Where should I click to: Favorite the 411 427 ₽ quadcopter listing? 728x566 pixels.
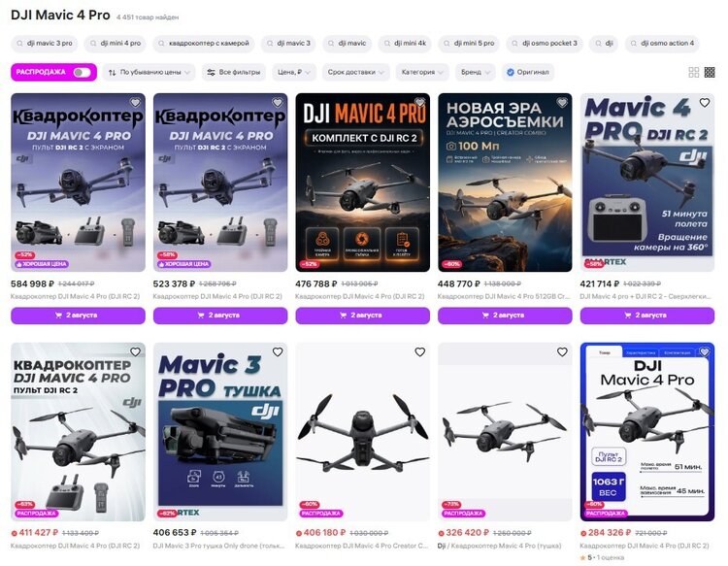[135, 352]
